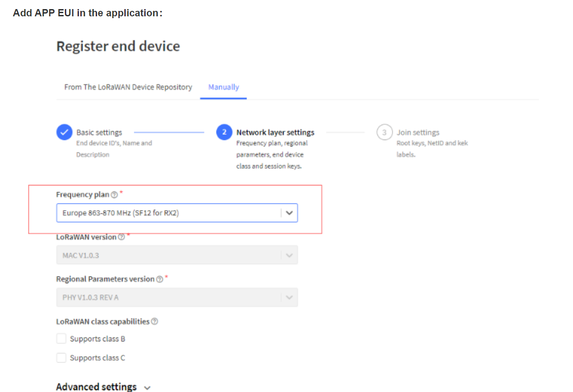Enable Supports class C checkbox

(x=61, y=358)
